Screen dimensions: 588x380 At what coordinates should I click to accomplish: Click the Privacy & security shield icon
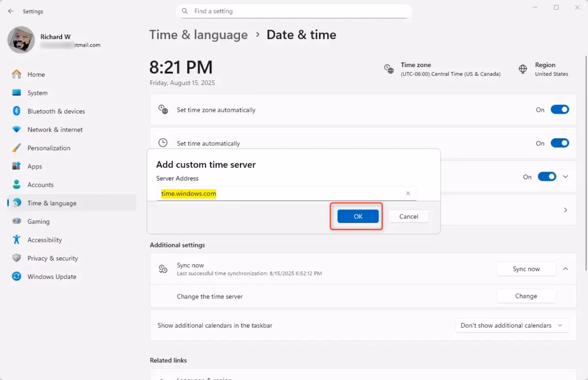pyautogui.click(x=17, y=258)
